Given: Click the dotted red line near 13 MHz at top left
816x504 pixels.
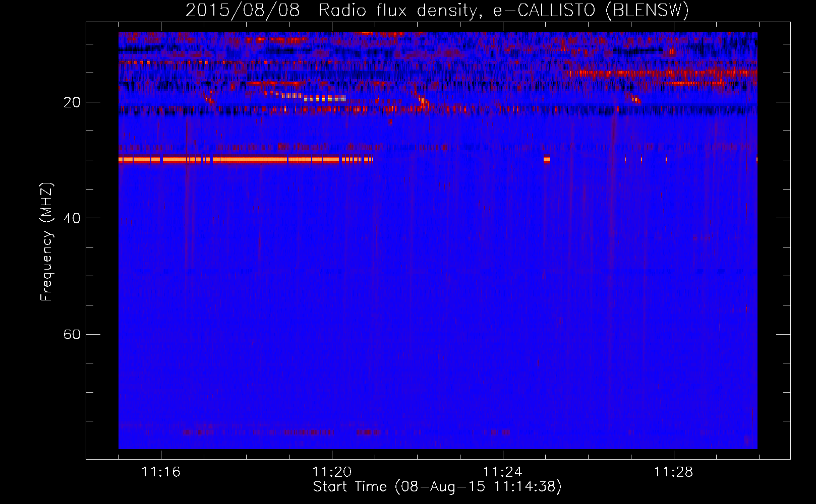Looking at the screenshot, I should tap(164, 62).
